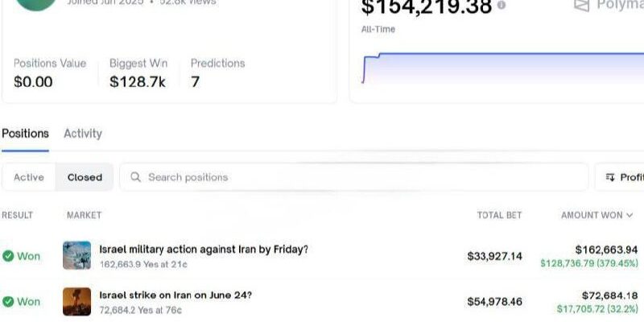Viewport: 644px width, 322px height.
Task: Click the sort icon next to Profit
Action: click(610, 177)
